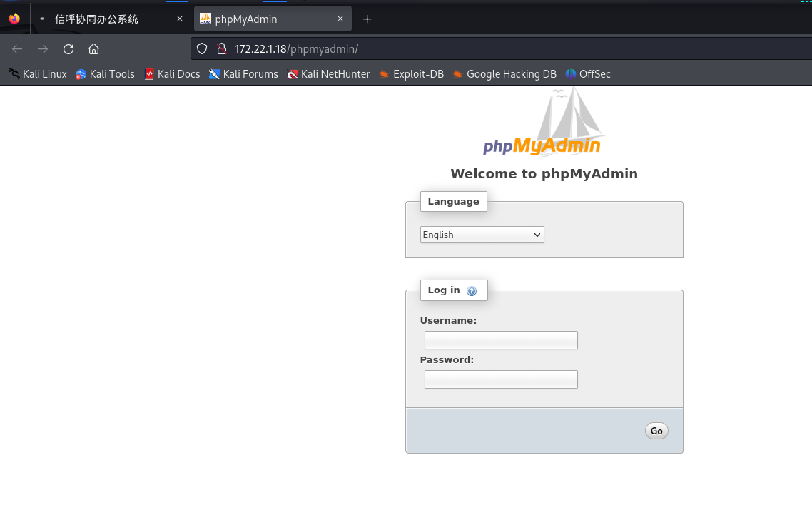Select the phpMyAdmin browser tab

[x=273, y=19]
